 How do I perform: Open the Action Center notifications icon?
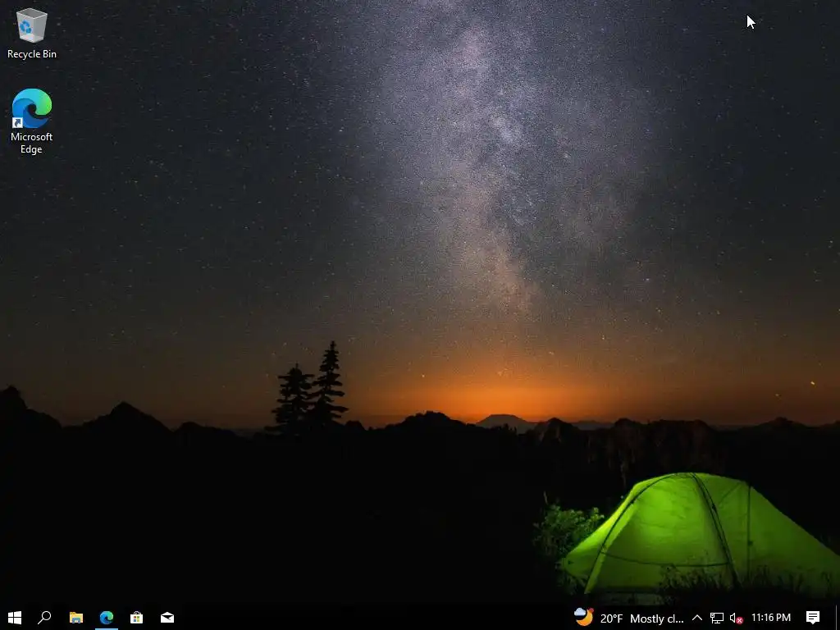pos(813,618)
